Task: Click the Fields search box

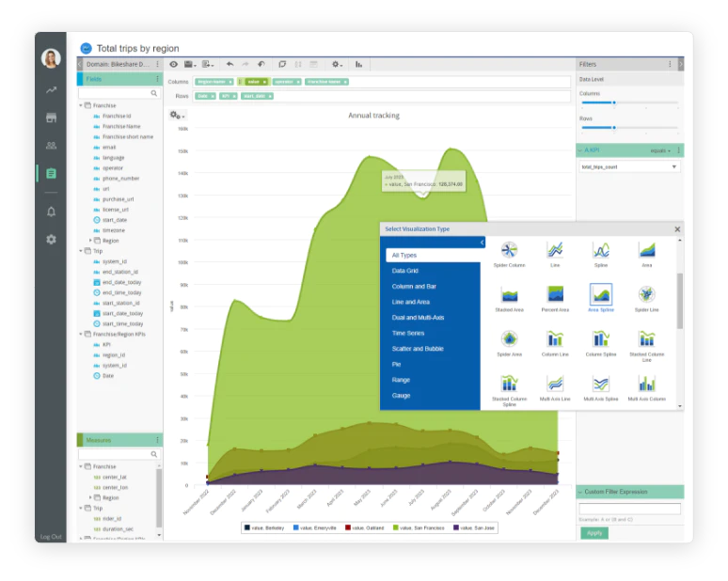Action: [119, 93]
